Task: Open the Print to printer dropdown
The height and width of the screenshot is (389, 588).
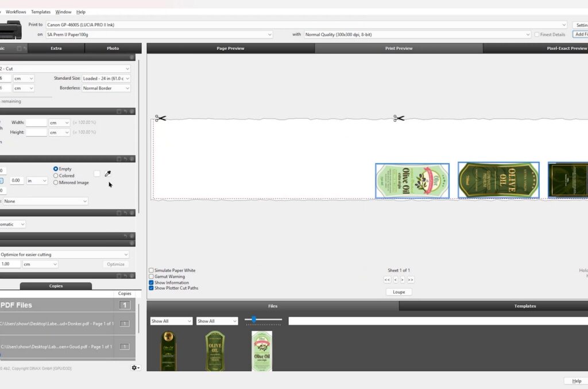Action: (x=307, y=25)
